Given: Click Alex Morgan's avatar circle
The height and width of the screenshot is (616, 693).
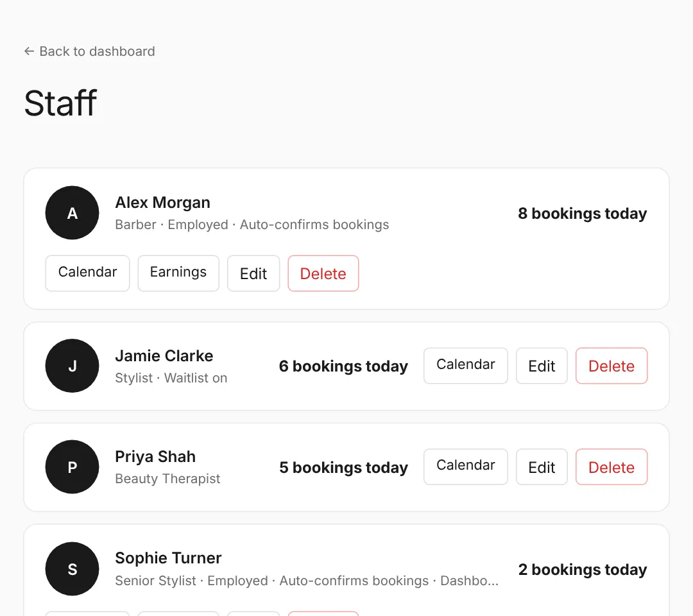Looking at the screenshot, I should coord(72,212).
